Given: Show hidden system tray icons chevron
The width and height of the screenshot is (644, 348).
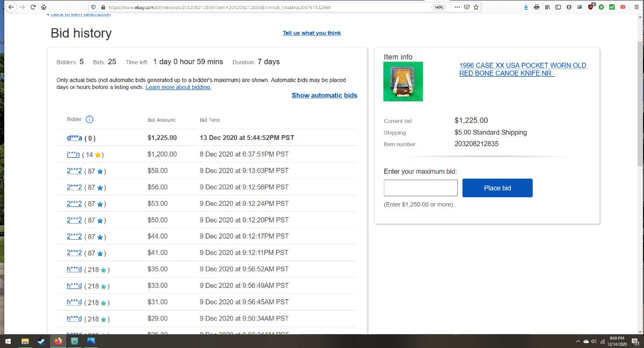Looking at the screenshot, I should click(x=578, y=341).
